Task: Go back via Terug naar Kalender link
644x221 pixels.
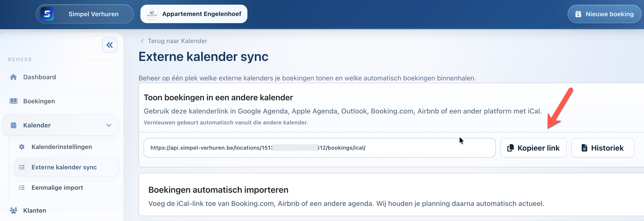Action: coord(177,41)
